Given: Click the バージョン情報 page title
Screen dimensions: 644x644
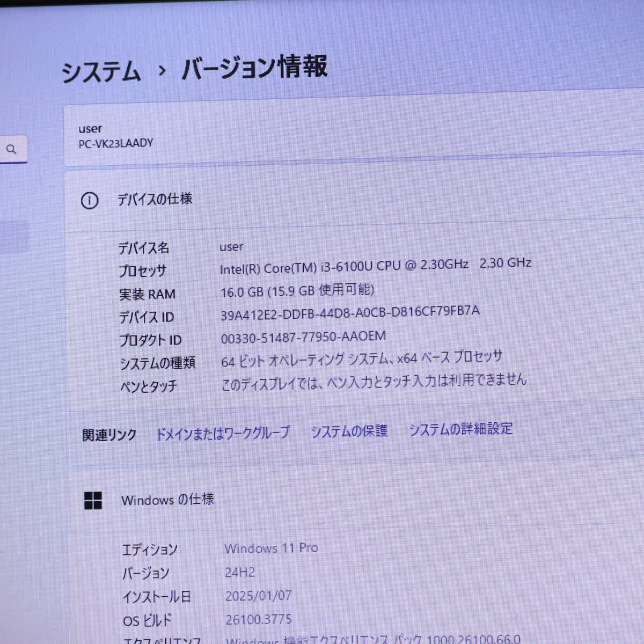Looking at the screenshot, I should (254, 68).
